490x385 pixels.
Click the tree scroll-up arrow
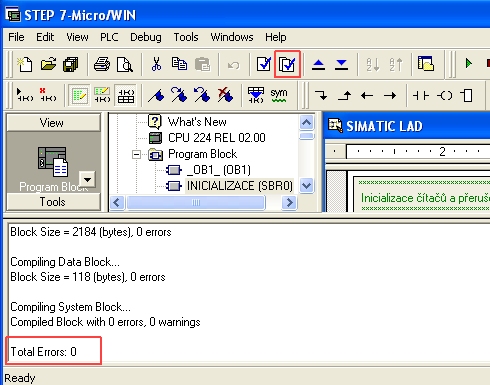pyautogui.click(x=306, y=122)
